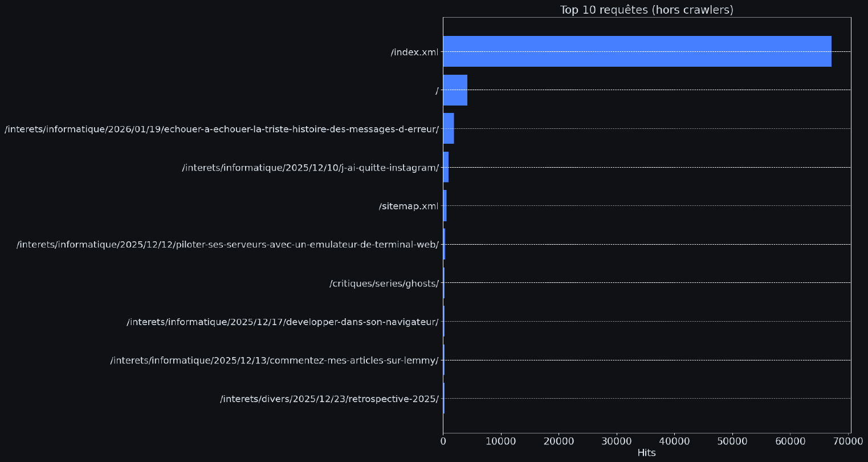Click the bar for the echouer-a-echouer article
868x462 pixels.
(x=449, y=128)
